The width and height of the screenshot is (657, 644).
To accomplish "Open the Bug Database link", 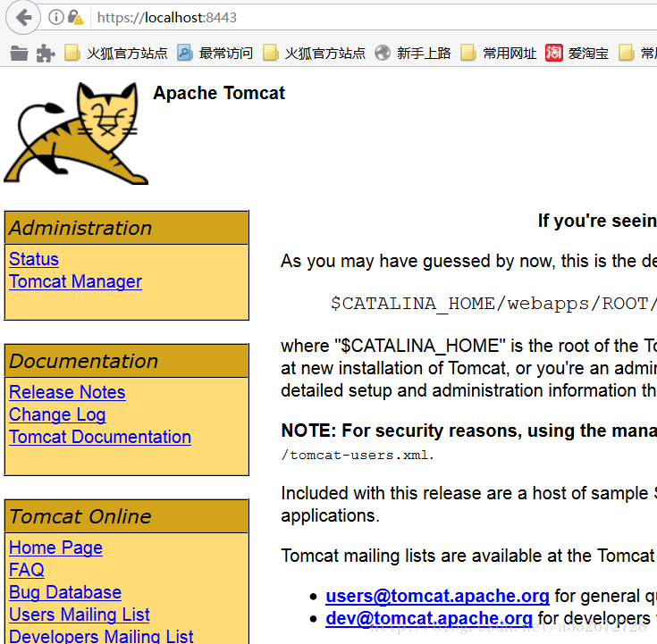I will click(x=65, y=592).
